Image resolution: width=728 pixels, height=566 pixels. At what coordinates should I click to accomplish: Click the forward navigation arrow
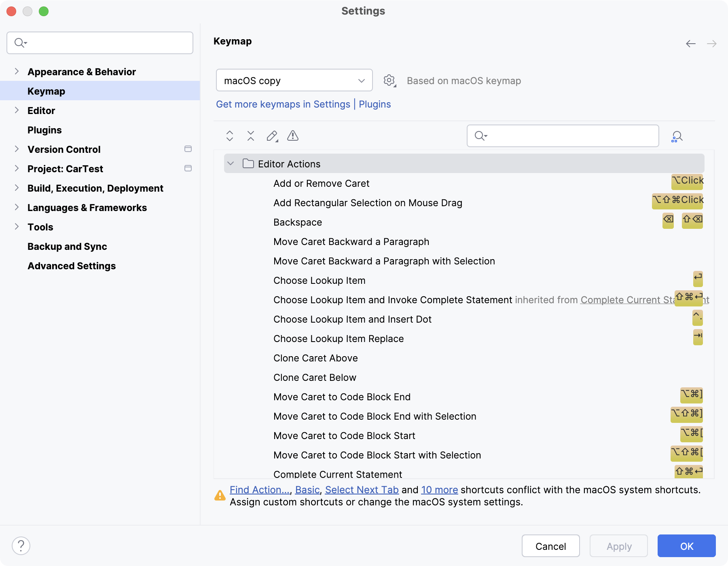(x=711, y=43)
